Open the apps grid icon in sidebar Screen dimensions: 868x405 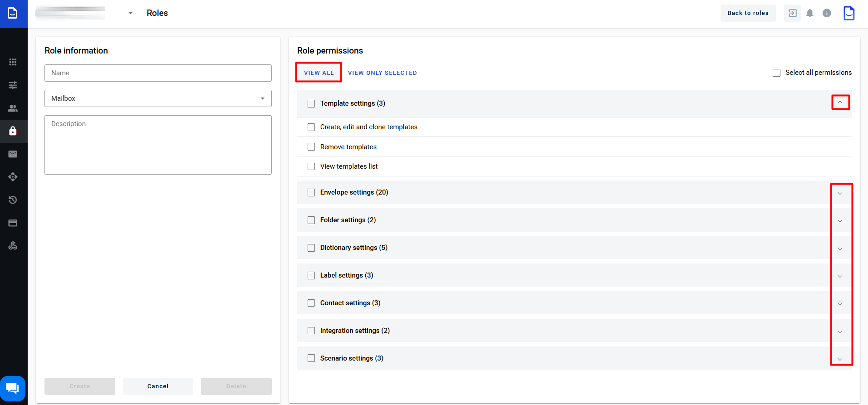13,62
